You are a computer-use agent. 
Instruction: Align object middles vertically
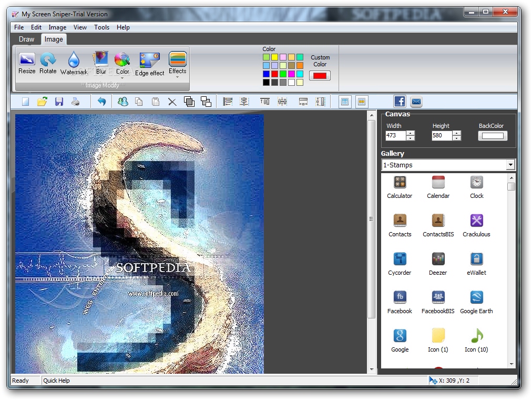[282, 102]
